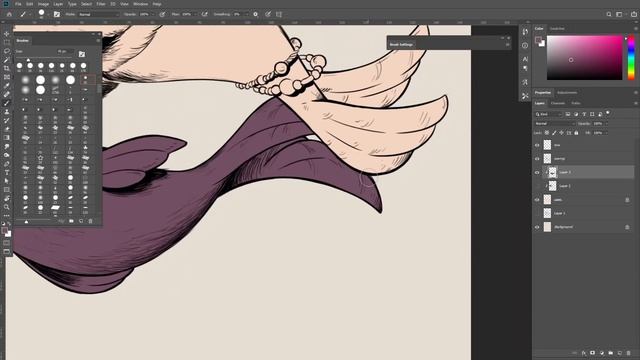Create a new layer with bottom icon

pos(619,353)
